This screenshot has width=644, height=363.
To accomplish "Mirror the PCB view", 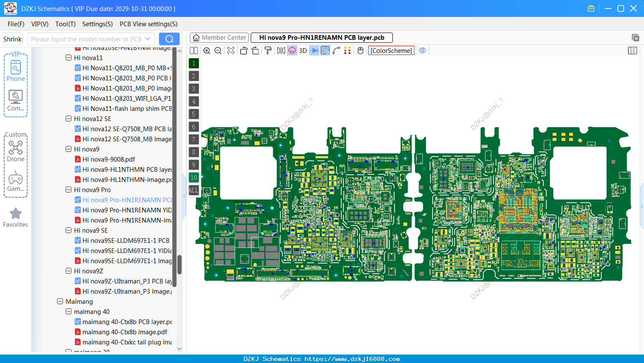I will [x=281, y=51].
